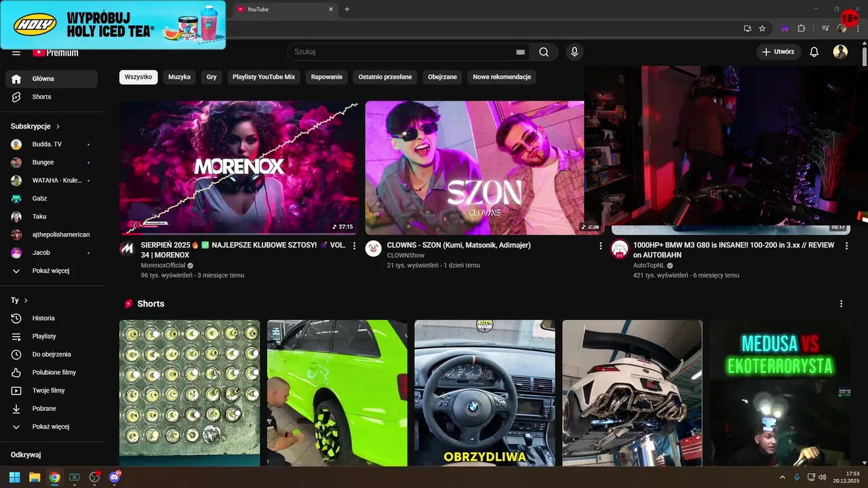Open Bungee subscription channel
The image size is (868, 488).
52,163
